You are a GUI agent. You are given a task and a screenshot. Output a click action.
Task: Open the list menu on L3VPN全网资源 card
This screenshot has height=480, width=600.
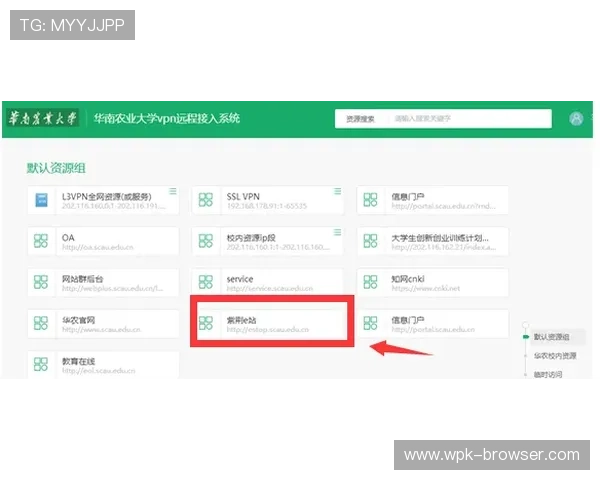tap(173, 191)
